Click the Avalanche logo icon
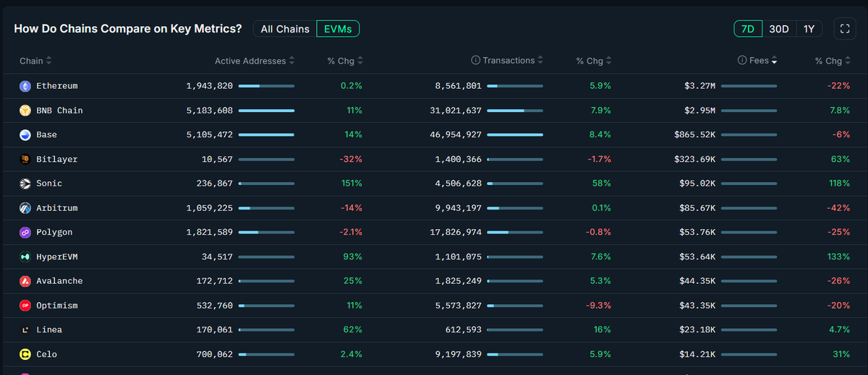Screen dimensions: 868x375 pyautogui.click(x=25, y=281)
